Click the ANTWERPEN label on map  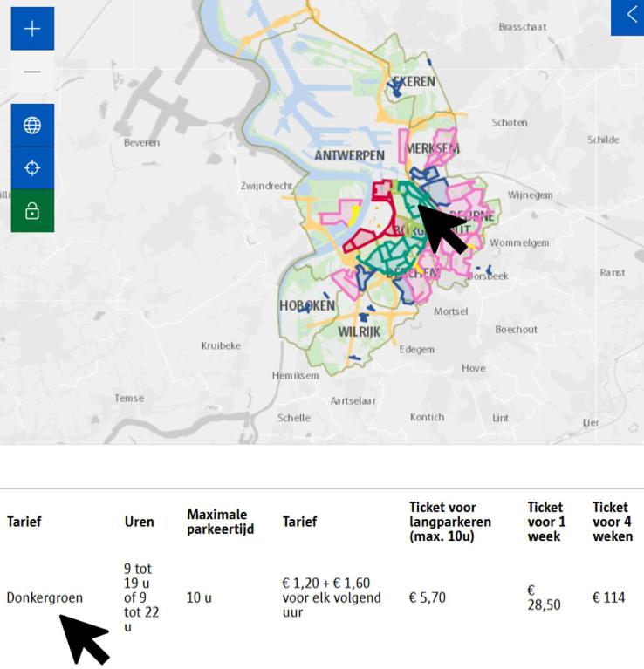pos(350,156)
